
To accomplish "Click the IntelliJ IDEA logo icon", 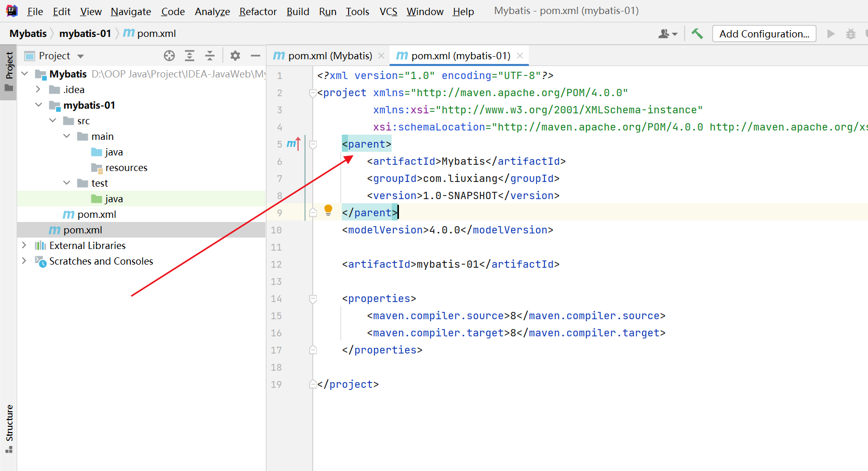I will tap(11, 11).
